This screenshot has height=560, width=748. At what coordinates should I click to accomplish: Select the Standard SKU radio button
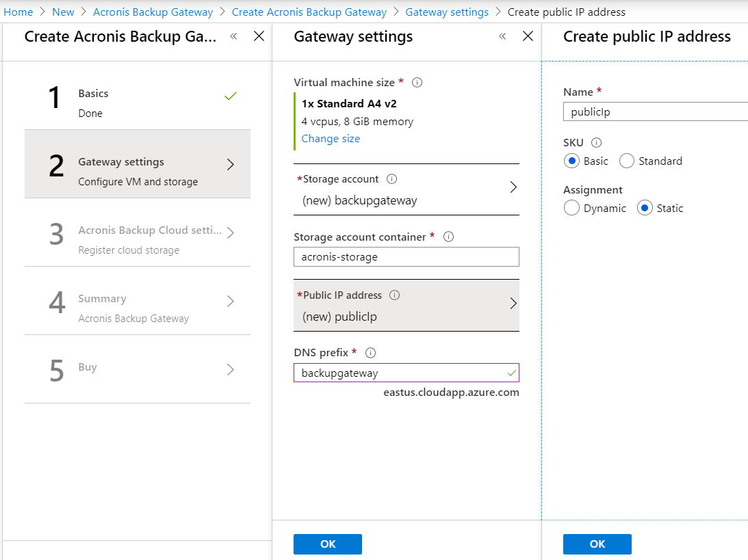(x=627, y=161)
